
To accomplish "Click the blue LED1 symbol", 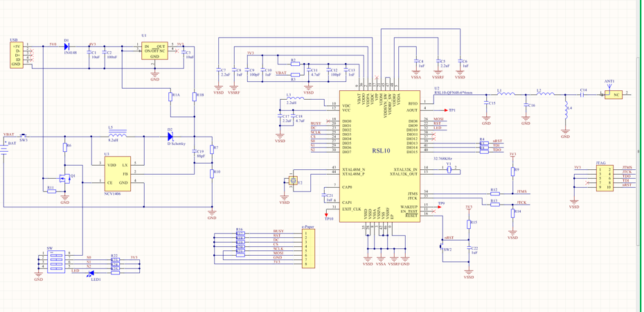I will (91, 275).
